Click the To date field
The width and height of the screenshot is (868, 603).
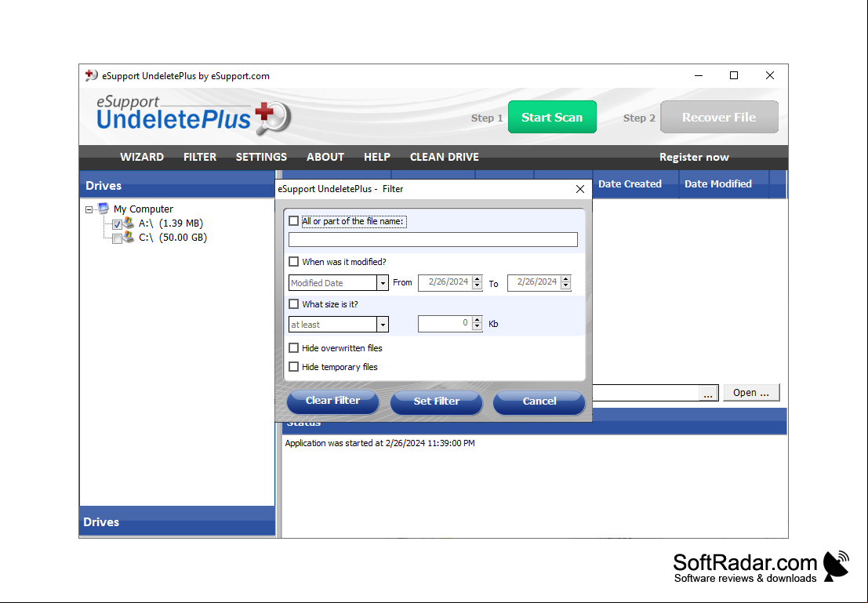coord(534,282)
